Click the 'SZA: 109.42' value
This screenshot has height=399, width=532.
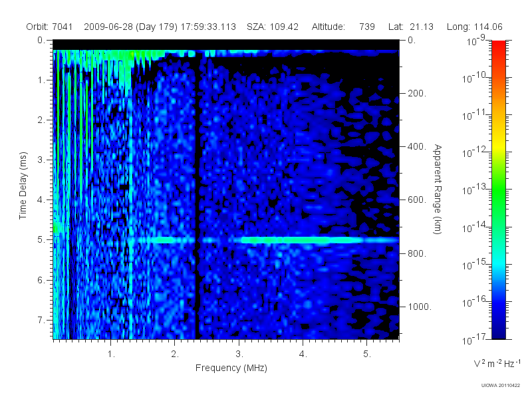click(x=273, y=27)
